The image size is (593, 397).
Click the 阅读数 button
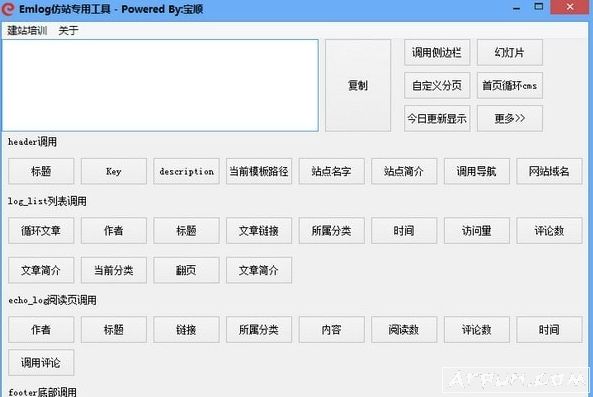coord(404,330)
